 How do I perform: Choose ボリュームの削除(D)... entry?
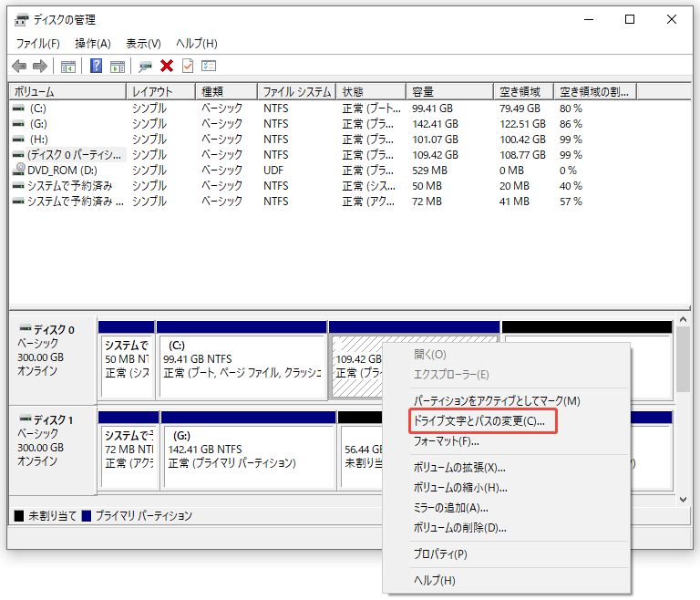(459, 528)
